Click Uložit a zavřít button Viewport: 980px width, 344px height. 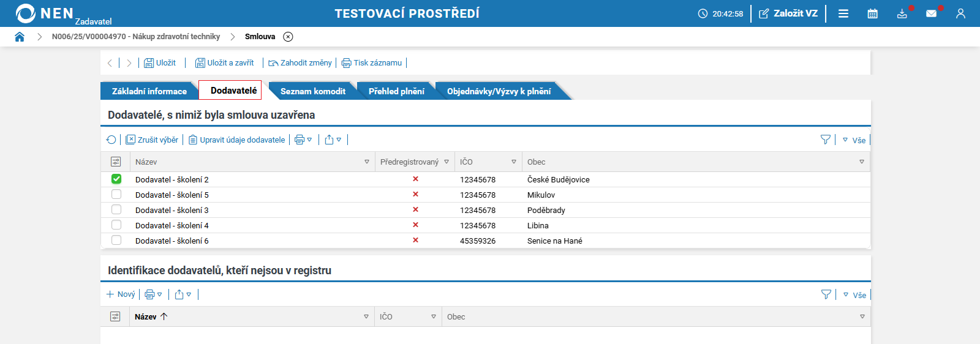224,63
